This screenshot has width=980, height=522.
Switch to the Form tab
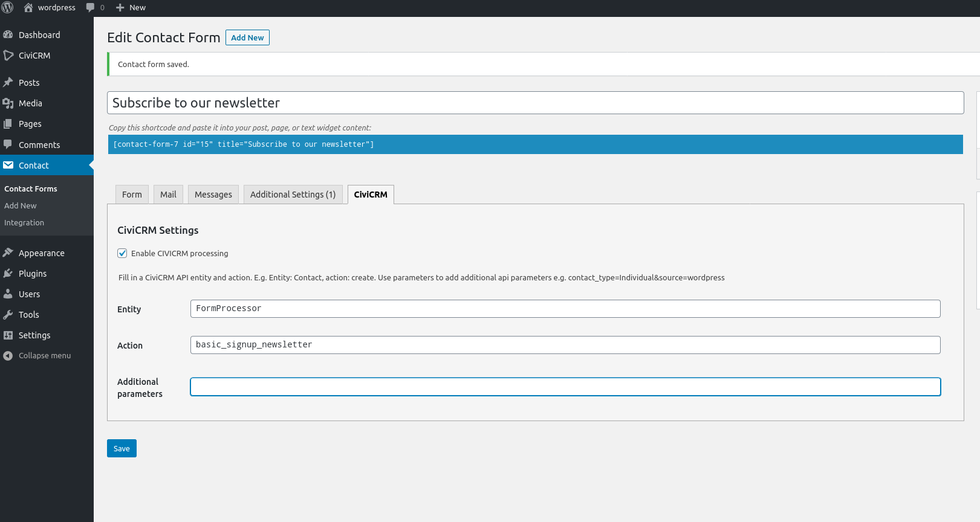coord(132,195)
